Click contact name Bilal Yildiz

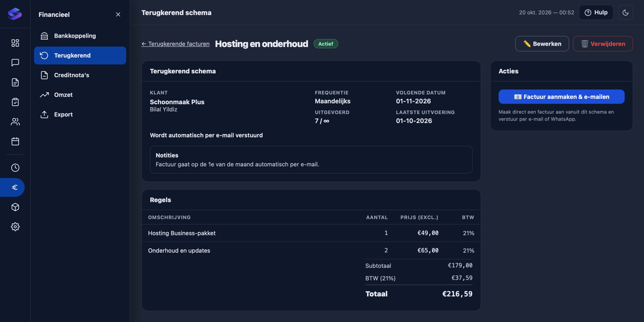pyautogui.click(x=163, y=109)
